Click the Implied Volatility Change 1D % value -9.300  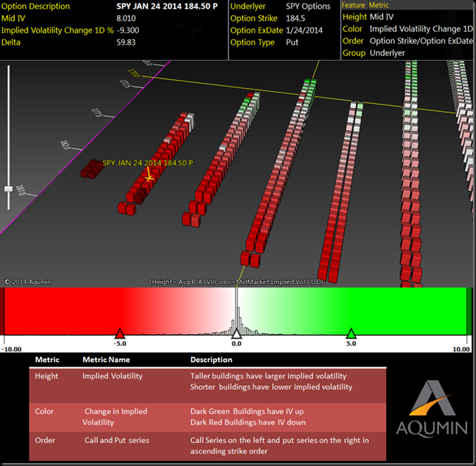click(128, 30)
